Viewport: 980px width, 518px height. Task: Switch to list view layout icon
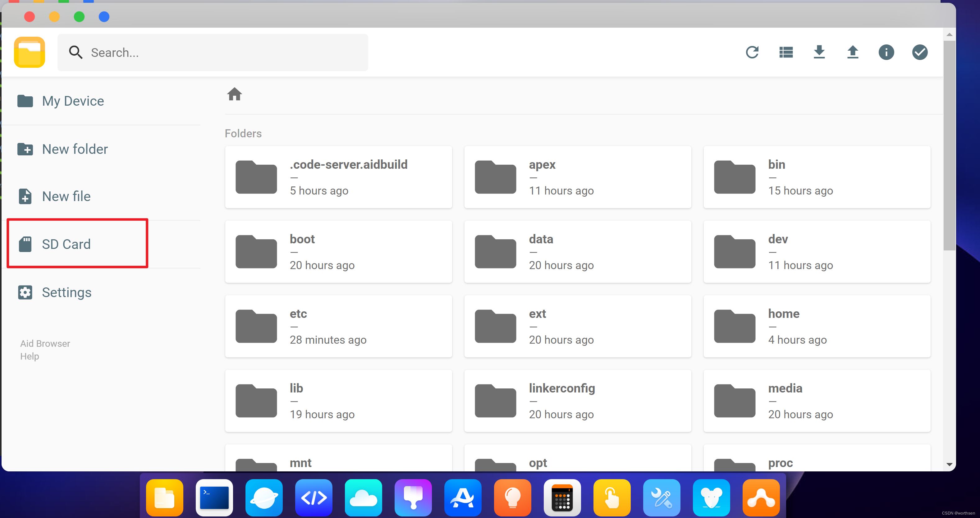[x=785, y=52]
